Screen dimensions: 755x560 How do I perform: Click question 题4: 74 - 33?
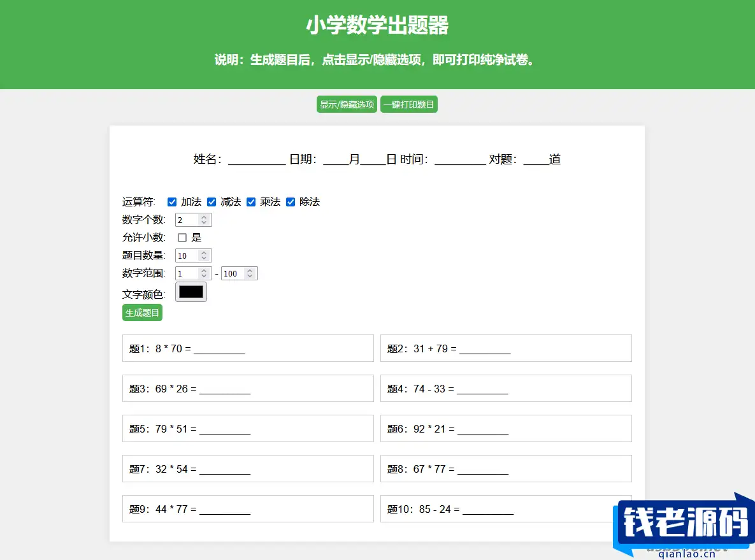pos(506,388)
